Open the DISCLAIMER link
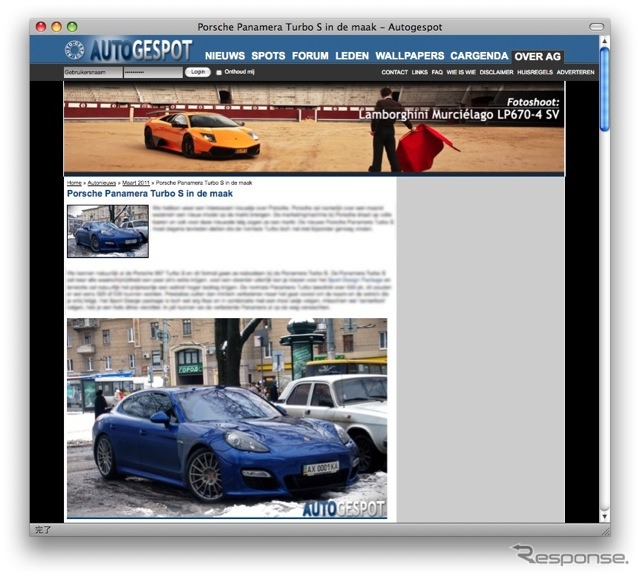 pos(496,72)
